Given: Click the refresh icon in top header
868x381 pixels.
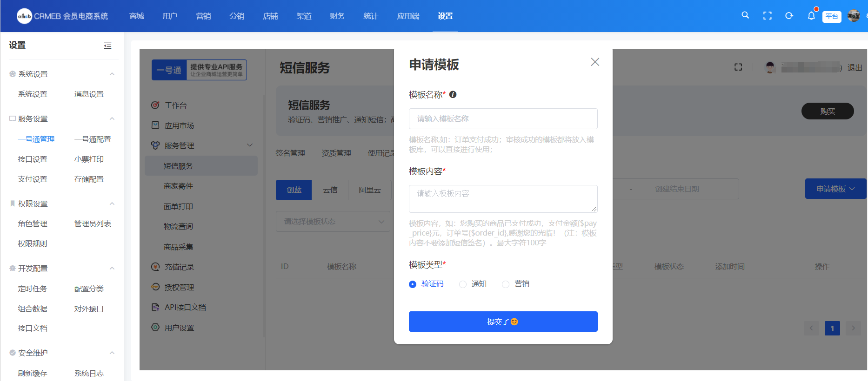Looking at the screenshot, I should [789, 16].
